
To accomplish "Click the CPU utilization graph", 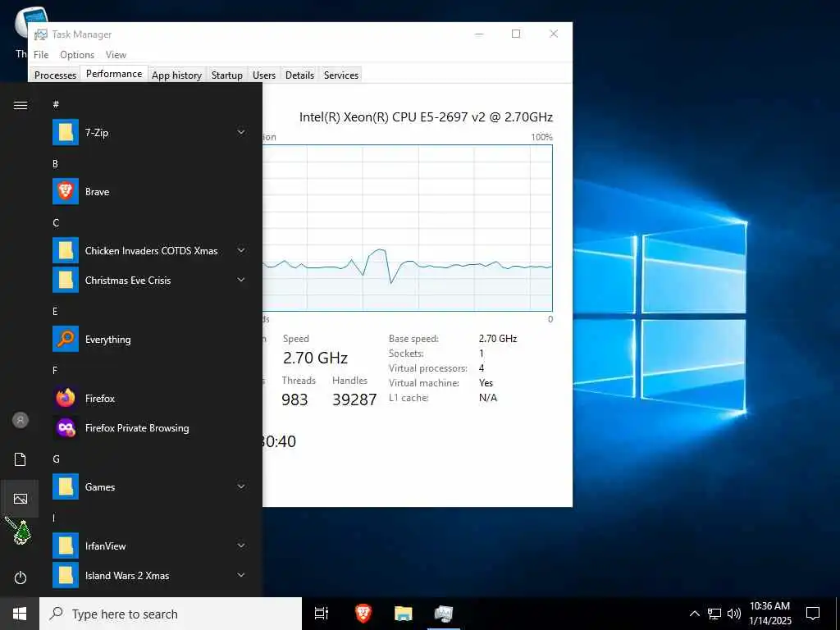I will pos(407,228).
